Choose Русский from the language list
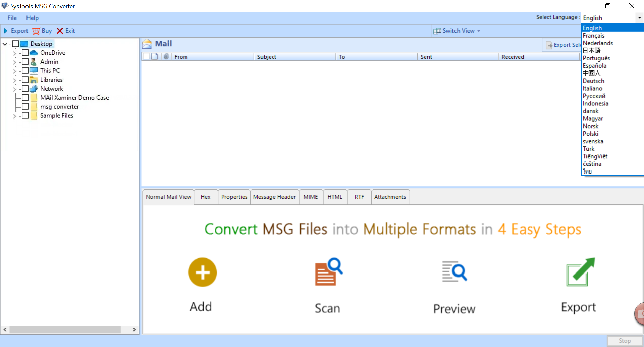This screenshot has width=644, height=347. coord(612,96)
